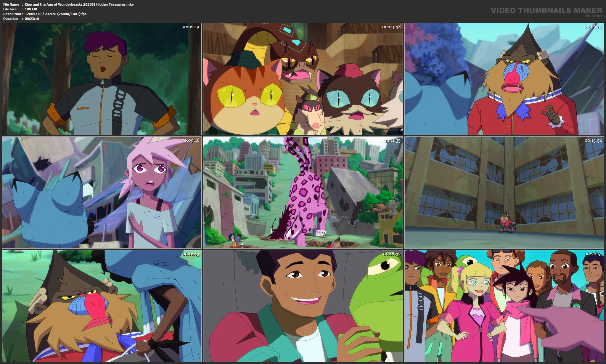Select the mandrill thumbnail at 00:06:57
Image resolution: width=606 pixels, height=364 pixels.
[504, 79]
